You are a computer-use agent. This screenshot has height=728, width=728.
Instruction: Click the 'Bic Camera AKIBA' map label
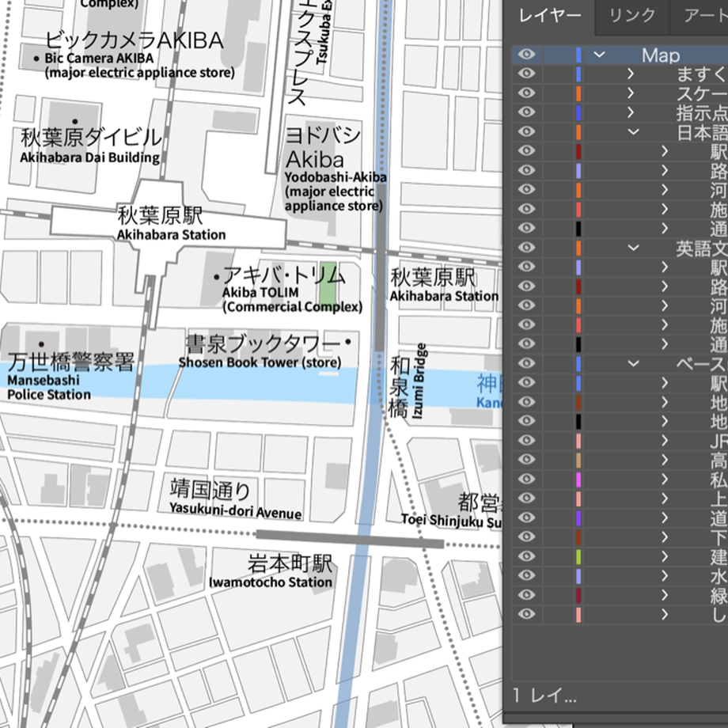tap(99, 58)
